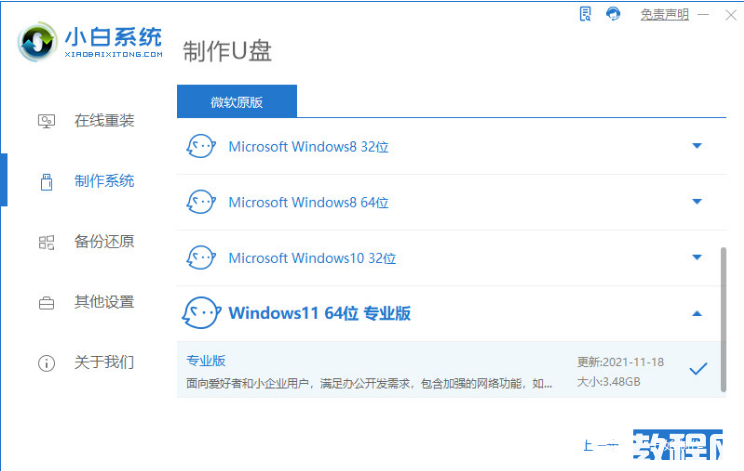Open the customer service headset icon
This screenshot has height=471, width=744.
tap(613, 14)
